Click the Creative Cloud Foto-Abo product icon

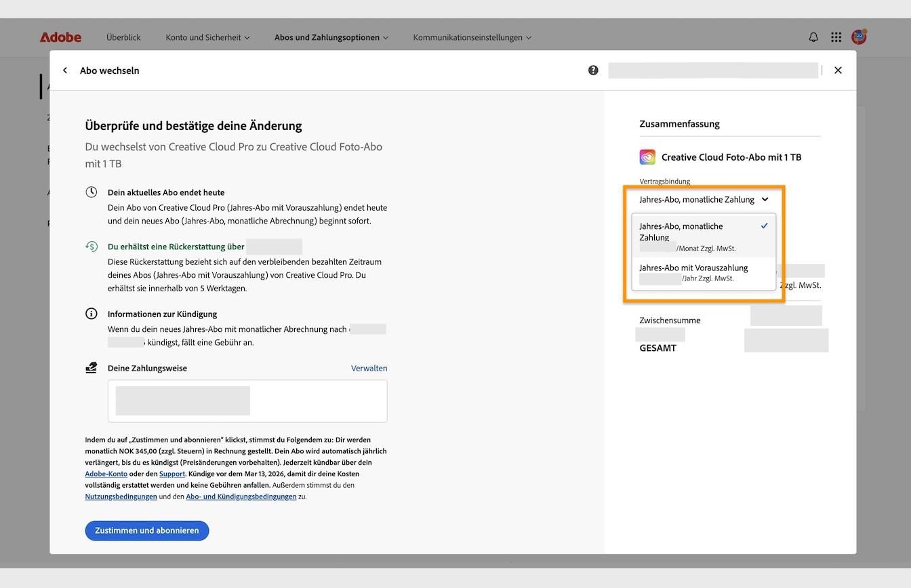tap(647, 156)
